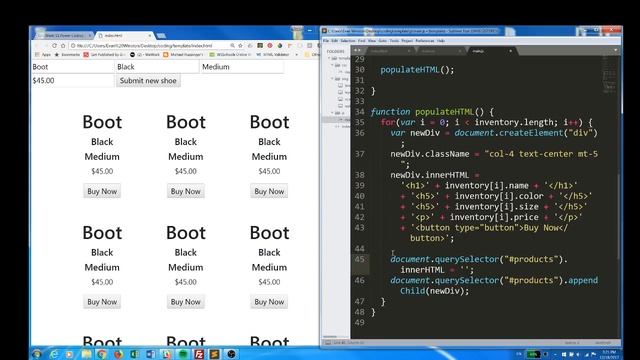This screenshot has height=360, width=640.
Task: Collapse the css folder in Sublime sidebar
Action: tap(333, 65)
